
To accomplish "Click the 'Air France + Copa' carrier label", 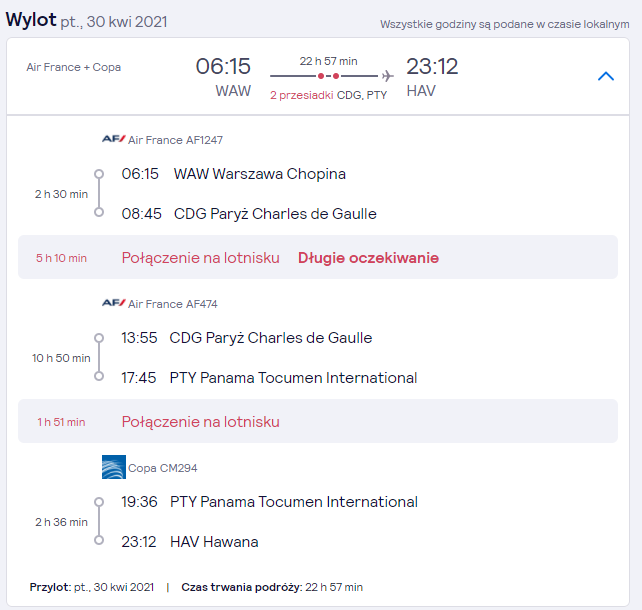I will point(74,67).
